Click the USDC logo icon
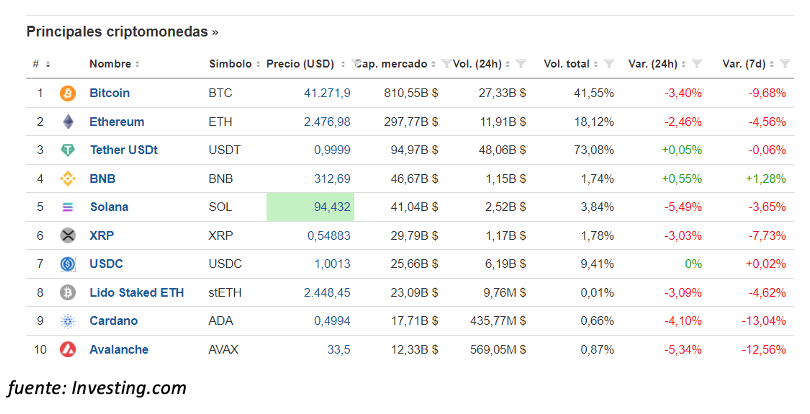 68,264
